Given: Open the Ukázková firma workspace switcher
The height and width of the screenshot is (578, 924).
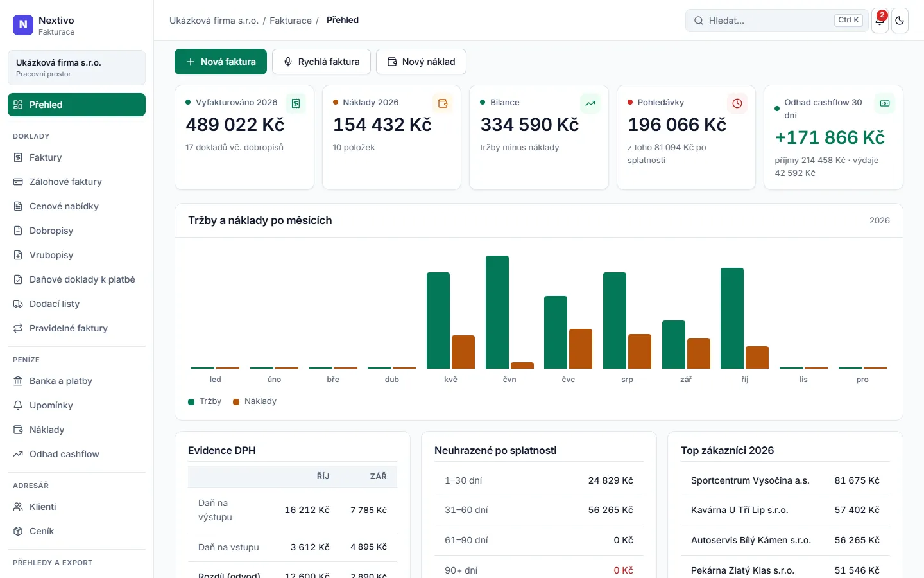Looking at the screenshot, I should tap(76, 67).
